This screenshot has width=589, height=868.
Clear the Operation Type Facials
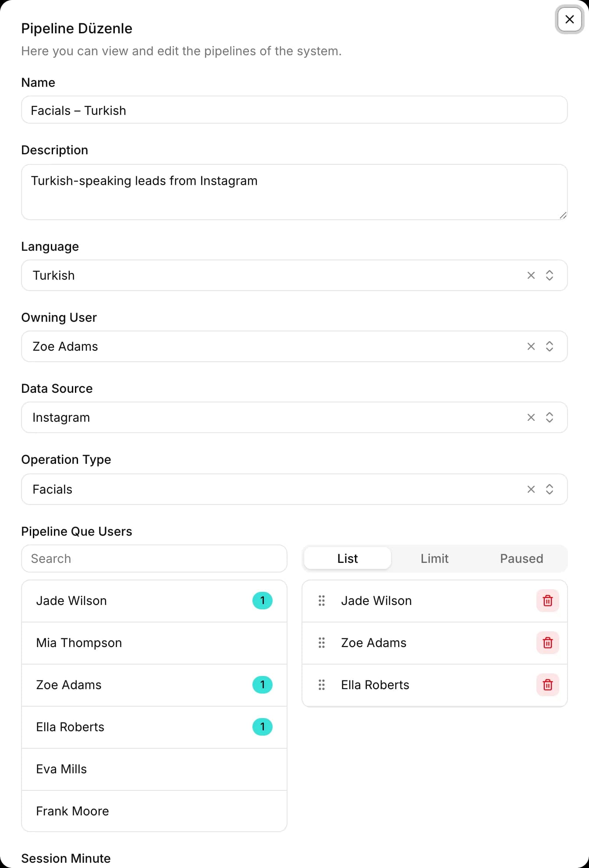click(x=531, y=489)
